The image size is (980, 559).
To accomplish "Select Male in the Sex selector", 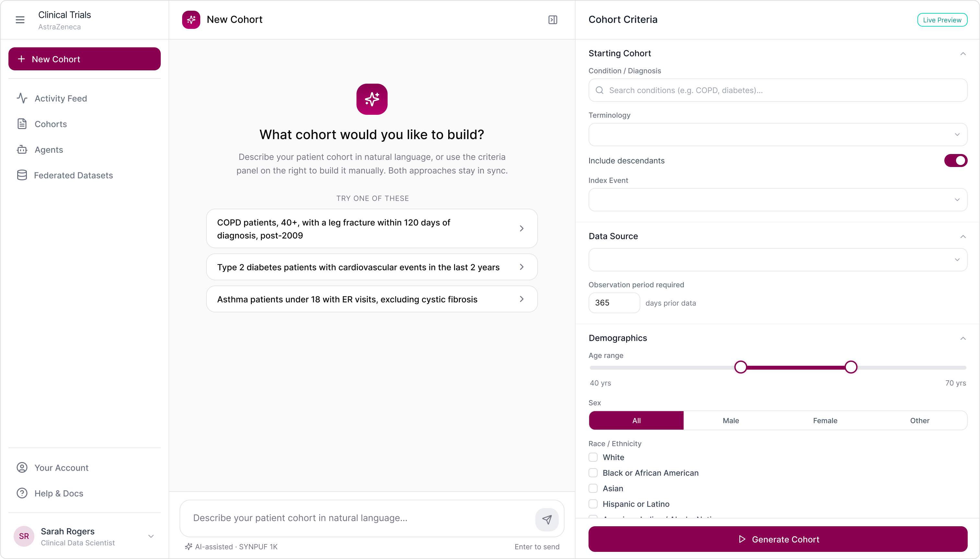I will [x=730, y=421].
